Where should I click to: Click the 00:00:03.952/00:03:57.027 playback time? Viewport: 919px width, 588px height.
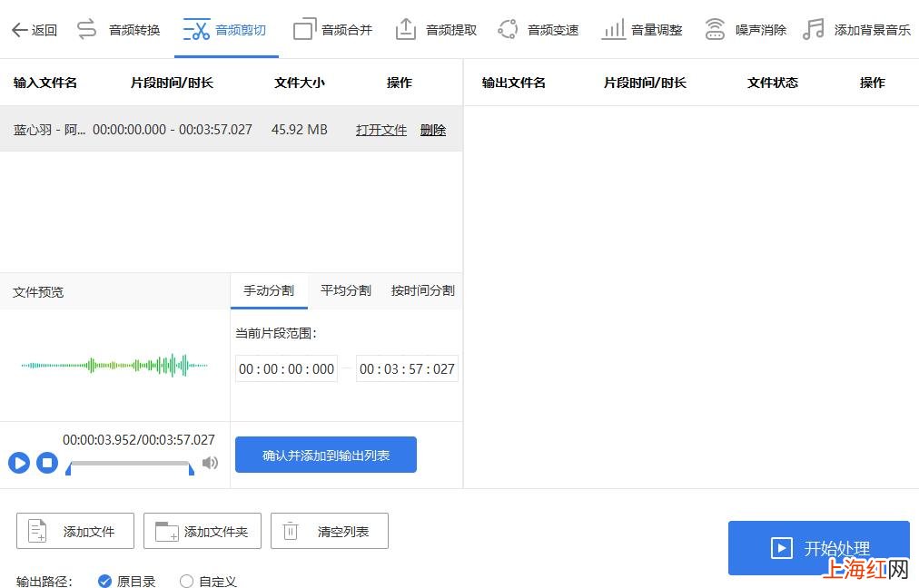click(139, 440)
